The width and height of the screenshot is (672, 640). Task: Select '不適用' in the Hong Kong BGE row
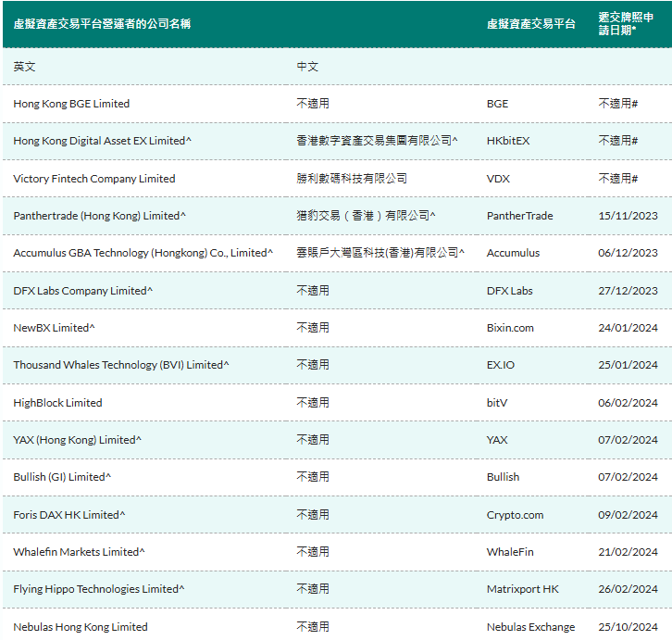[313, 104]
